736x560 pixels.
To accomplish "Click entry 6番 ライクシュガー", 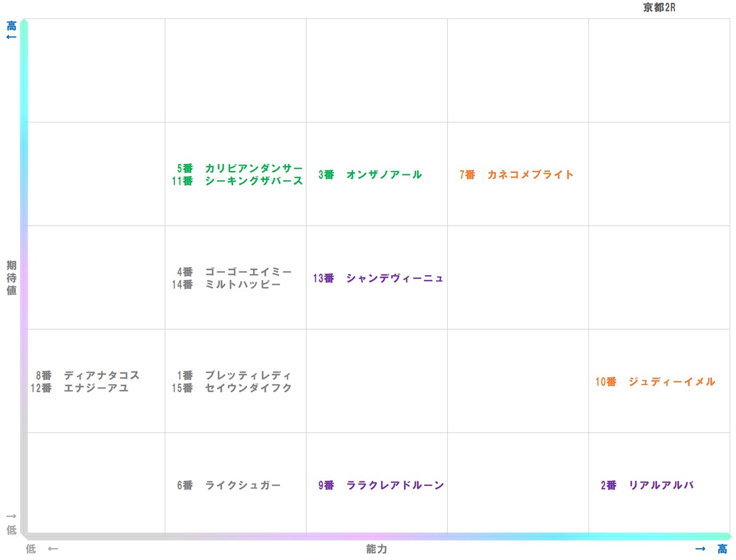I will pos(229,485).
